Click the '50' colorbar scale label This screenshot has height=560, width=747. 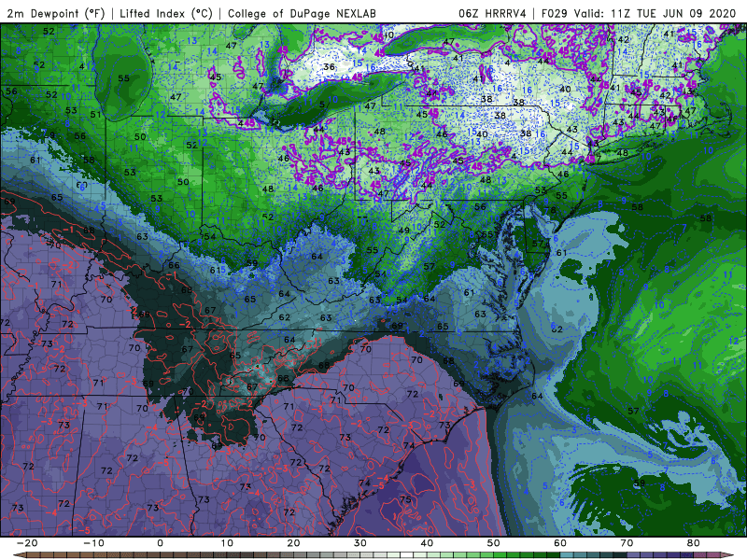pos(494,543)
